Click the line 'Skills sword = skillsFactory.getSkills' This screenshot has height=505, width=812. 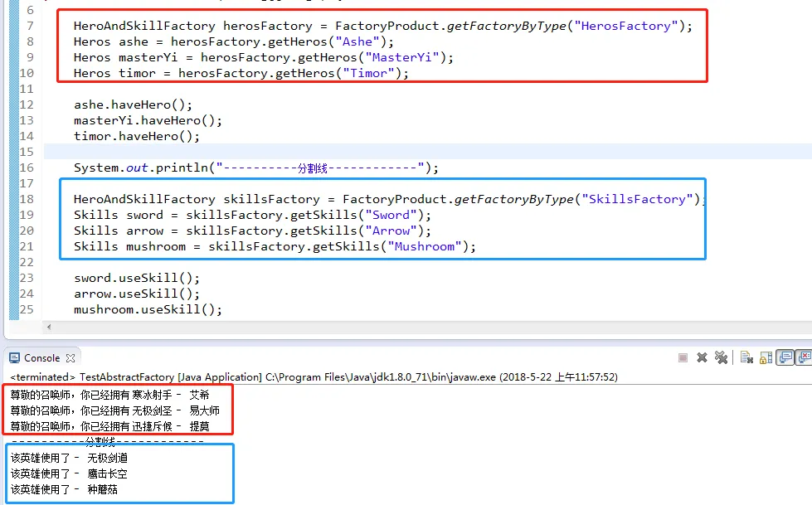tap(252, 215)
